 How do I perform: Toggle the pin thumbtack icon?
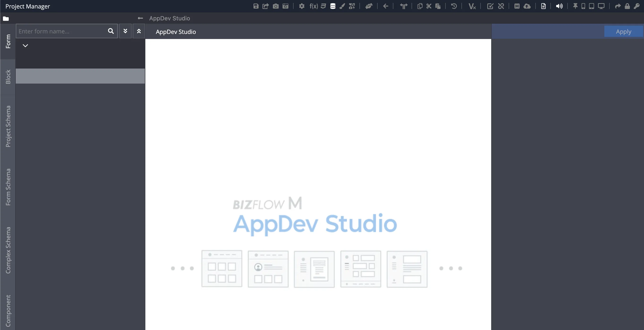[575, 6]
